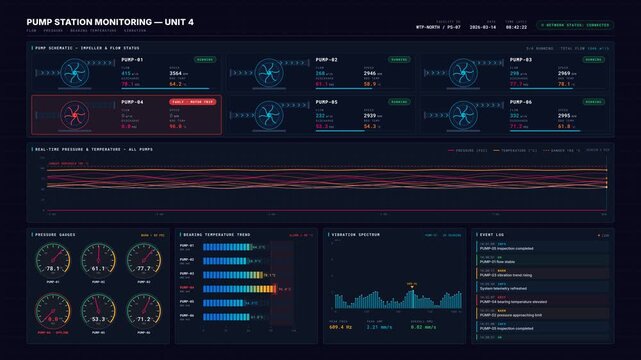Click the PUMP-06 impeller icon
Viewport: 641px width, 360px height.
tap(463, 115)
